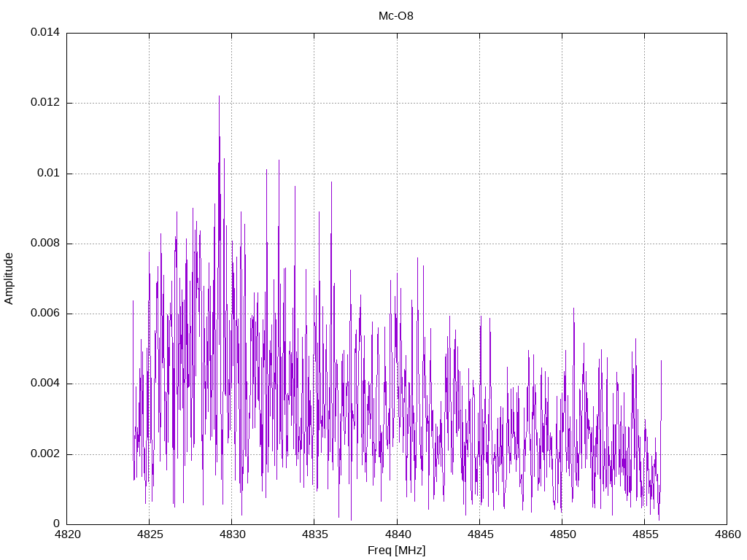The height and width of the screenshot is (560, 747).
Task: Click x-axis tick label 4850
Action: pyautogui.click(x=562, y=534)
